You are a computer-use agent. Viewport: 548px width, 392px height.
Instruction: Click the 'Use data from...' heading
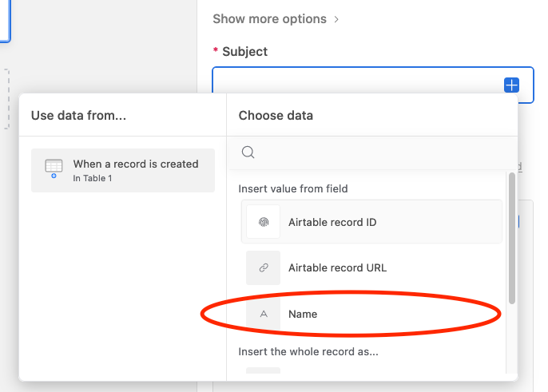click(x=78, y=115)
